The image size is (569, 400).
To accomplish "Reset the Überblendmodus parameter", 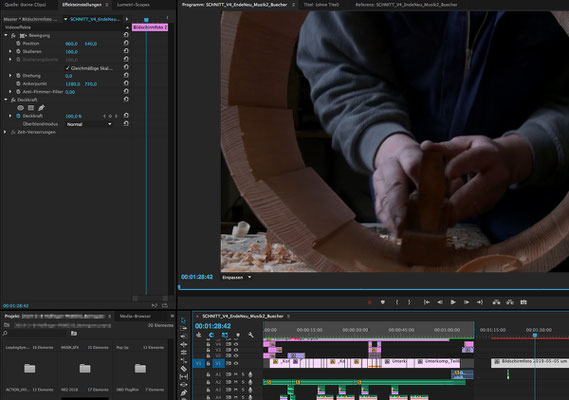I will (126, 123).
